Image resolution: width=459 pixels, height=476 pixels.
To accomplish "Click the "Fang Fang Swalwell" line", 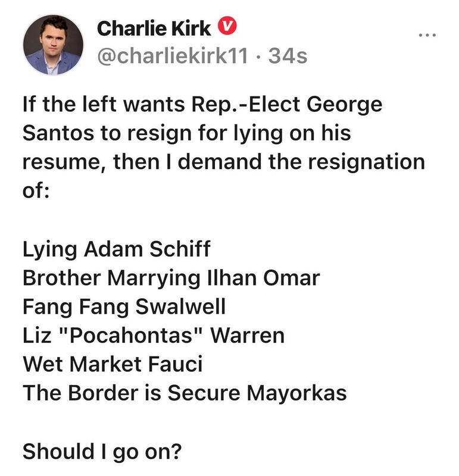I will (124, 306).
